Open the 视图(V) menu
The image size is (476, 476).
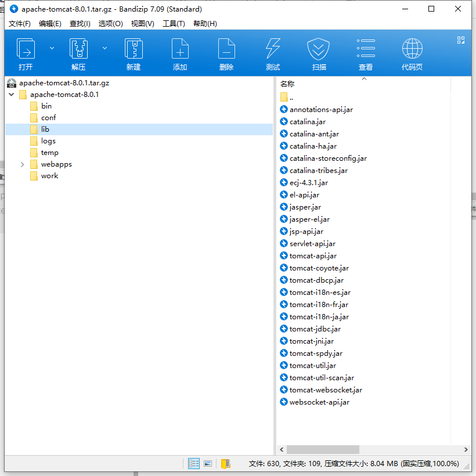click(142, 24)
